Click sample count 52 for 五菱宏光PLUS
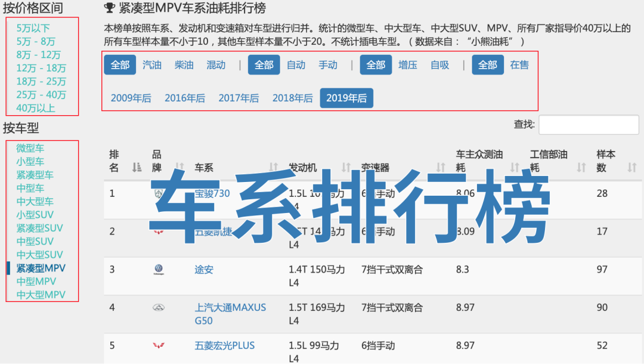Screen dimensions: 644x364 click(602, 346)
